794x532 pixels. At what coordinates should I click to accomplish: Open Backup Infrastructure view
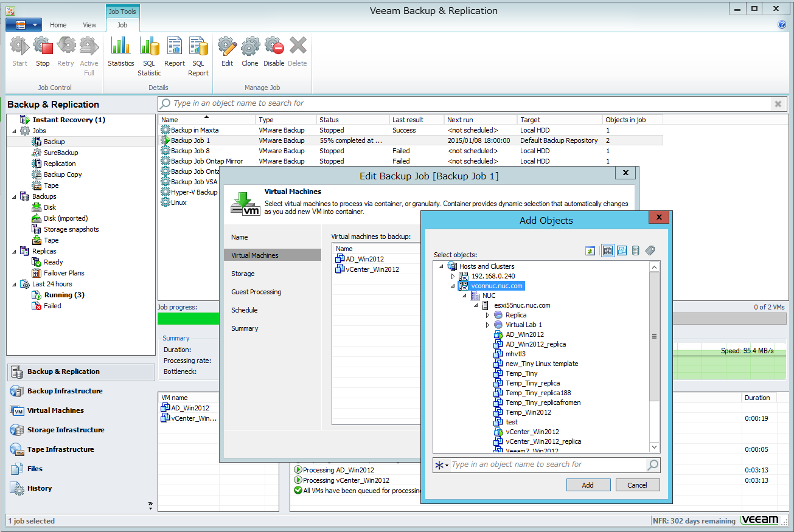[x=64, y=391]
